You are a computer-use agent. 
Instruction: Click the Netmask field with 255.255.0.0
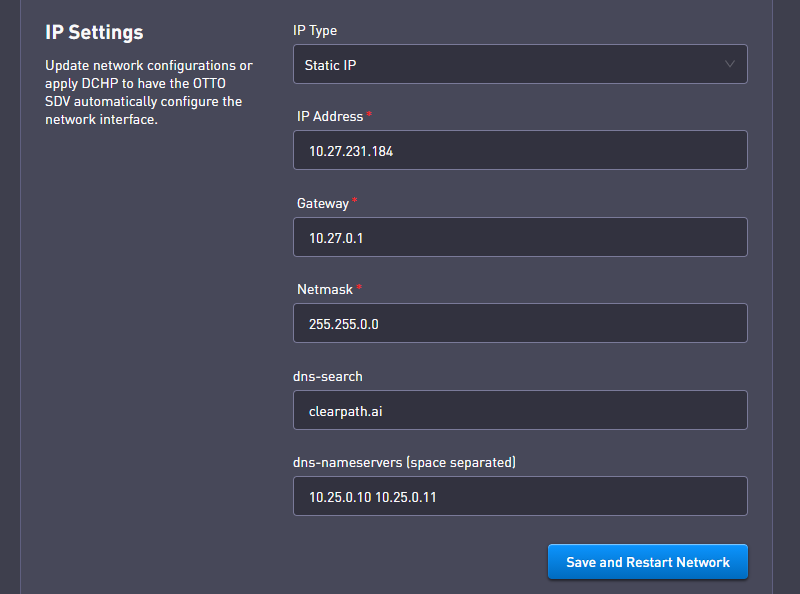520,324
